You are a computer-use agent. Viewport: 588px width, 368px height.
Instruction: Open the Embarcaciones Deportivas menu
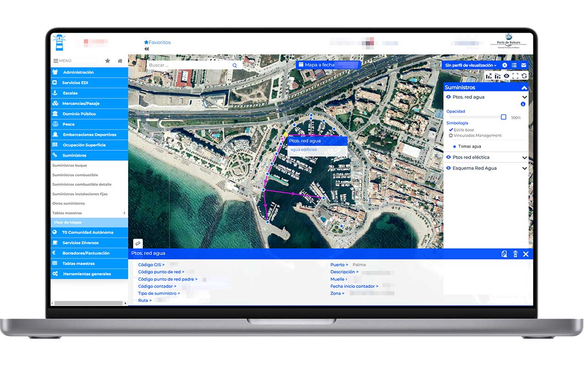(89, 135)
